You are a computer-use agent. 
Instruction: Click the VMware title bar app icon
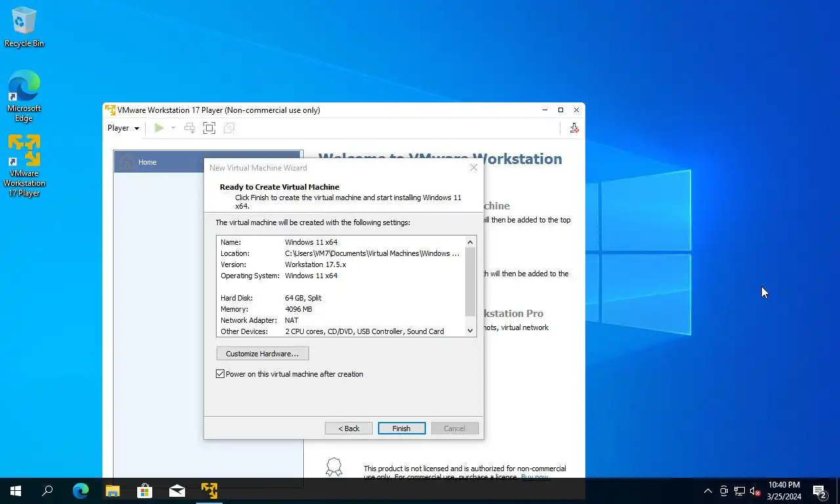(110, 110)
